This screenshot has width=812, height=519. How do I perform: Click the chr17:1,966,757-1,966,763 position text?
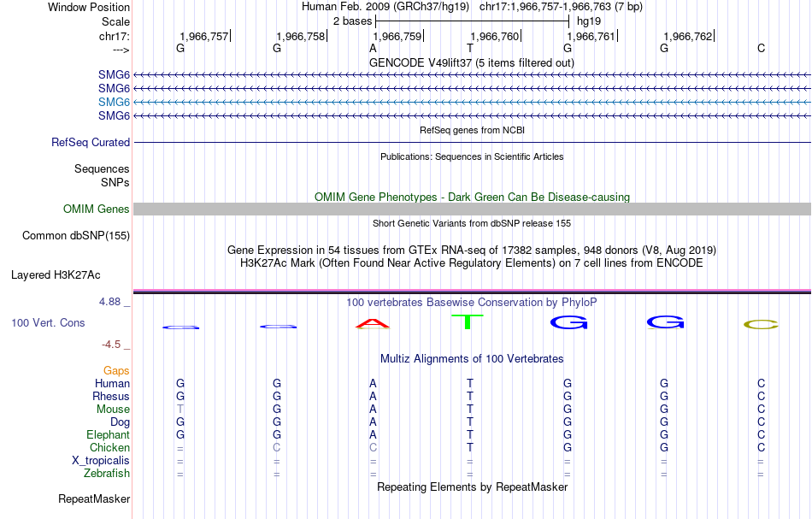(x=561, y=7)
